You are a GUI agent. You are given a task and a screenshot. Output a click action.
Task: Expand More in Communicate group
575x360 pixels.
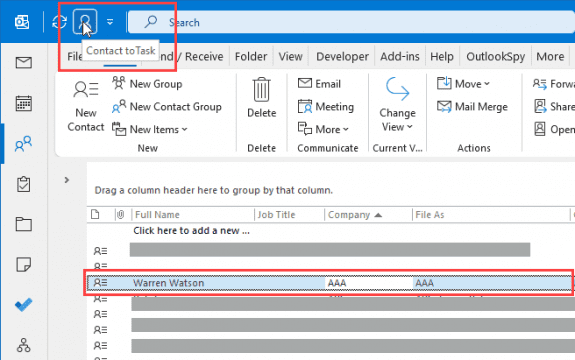[x=323, y=129]
